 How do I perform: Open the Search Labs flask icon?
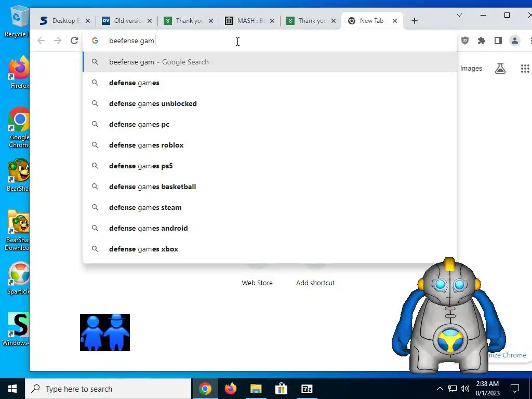(500, 69)
